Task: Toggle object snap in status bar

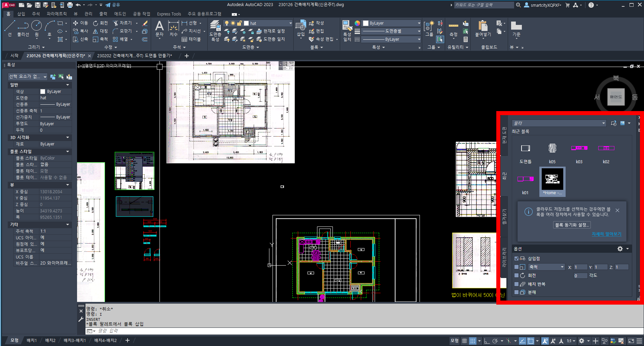Action: pyautogui.click(x=531, y=341)
